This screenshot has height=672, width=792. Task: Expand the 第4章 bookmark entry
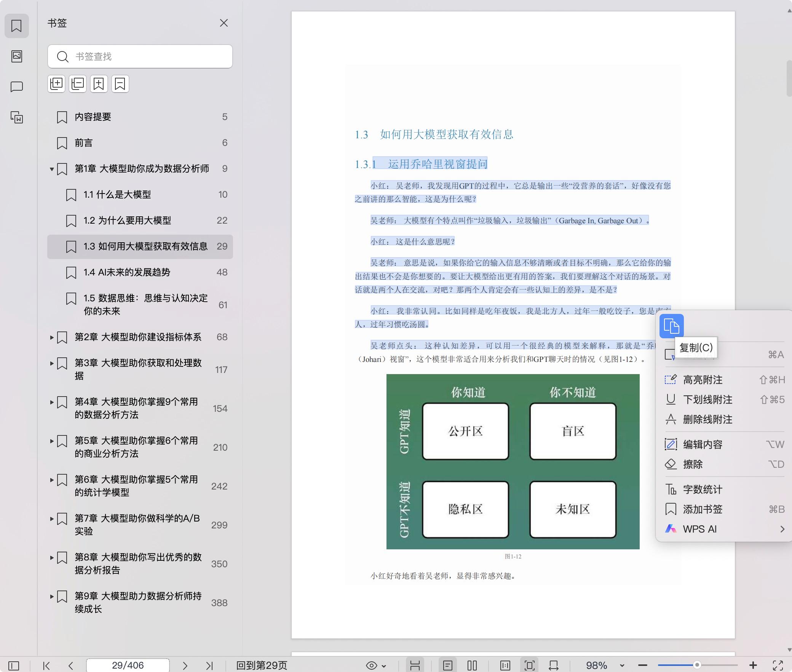coord(52,402)
